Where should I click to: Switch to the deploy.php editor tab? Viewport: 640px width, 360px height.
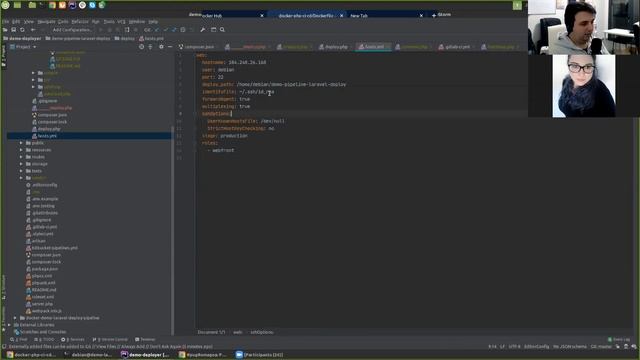point(334,47)
